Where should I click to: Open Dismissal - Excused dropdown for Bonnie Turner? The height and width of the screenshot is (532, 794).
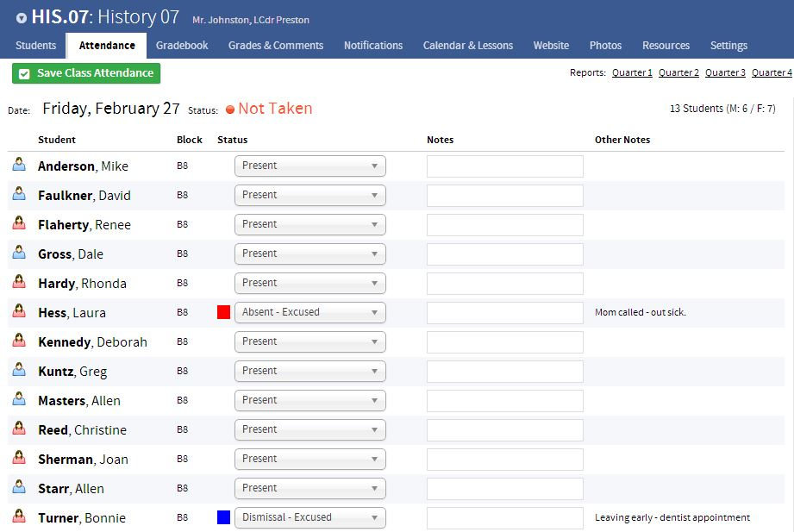tap(309, 518)
